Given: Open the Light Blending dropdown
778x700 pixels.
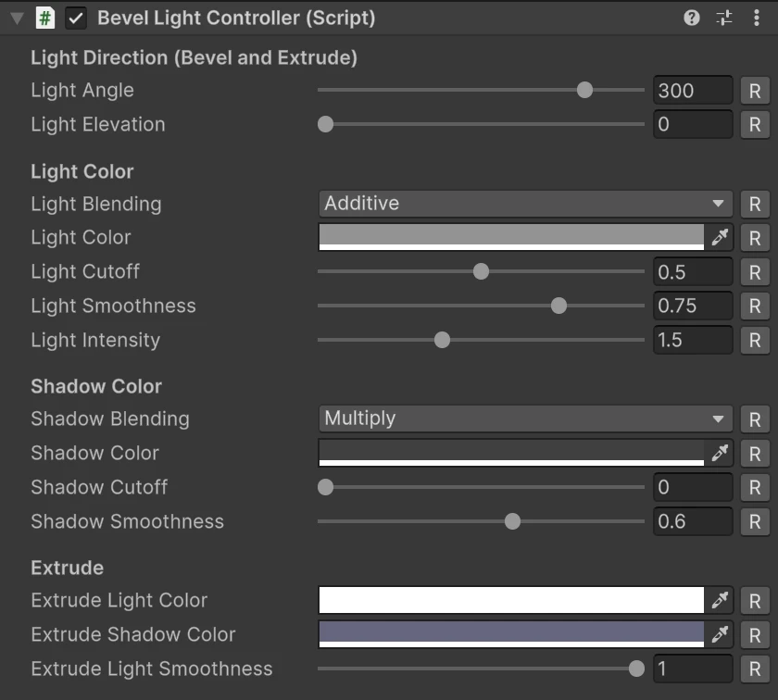Looking at the screenshot, I should pyautogui.click(x=525, y=204).
